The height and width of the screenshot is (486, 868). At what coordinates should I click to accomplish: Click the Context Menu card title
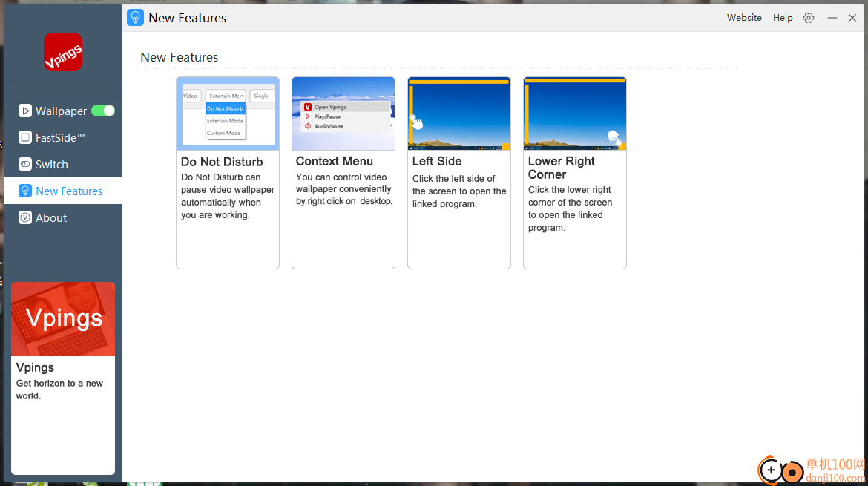tap(335, 161)
